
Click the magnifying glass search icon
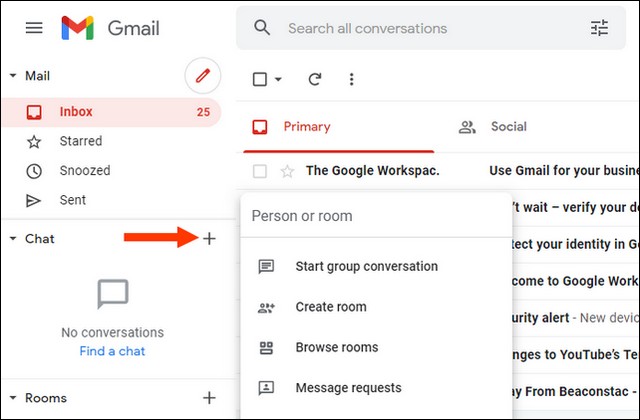point(262,28)
